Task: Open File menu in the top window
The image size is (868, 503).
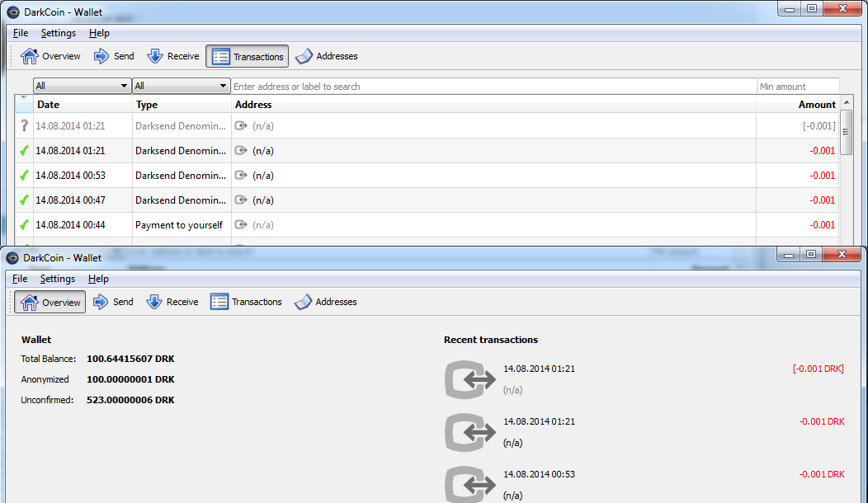Action: (21, 33)
